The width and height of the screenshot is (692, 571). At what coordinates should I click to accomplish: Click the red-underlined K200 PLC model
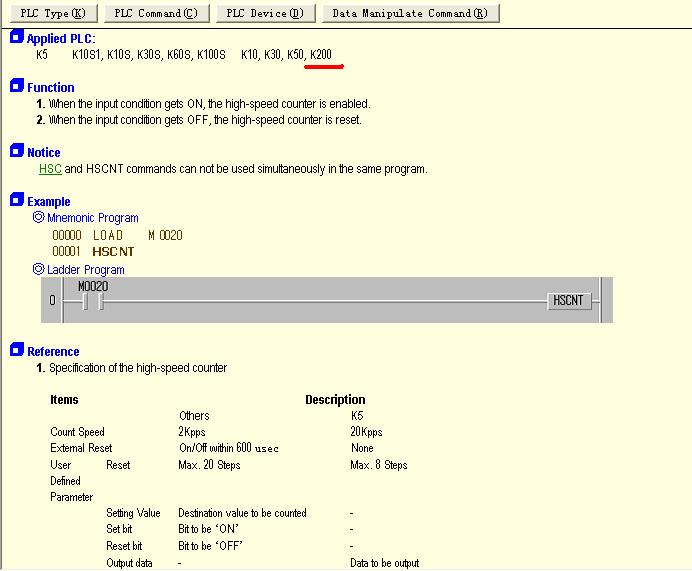point(321,54)
